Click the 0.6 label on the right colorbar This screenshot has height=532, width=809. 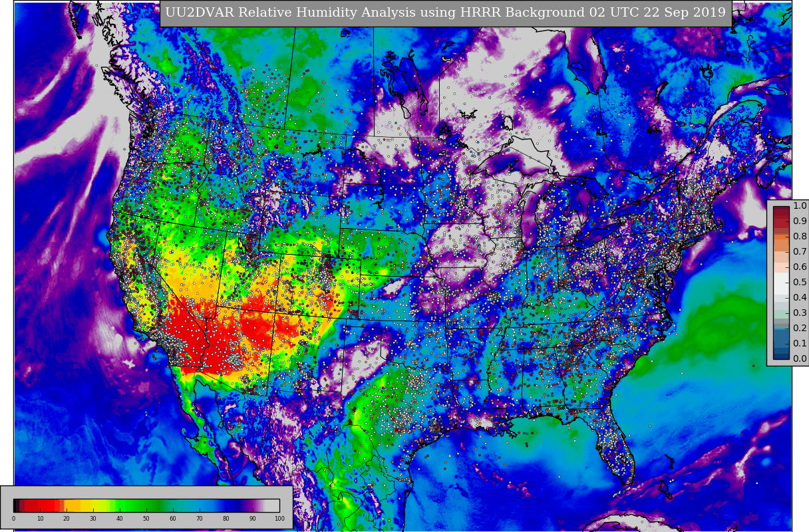800,267
